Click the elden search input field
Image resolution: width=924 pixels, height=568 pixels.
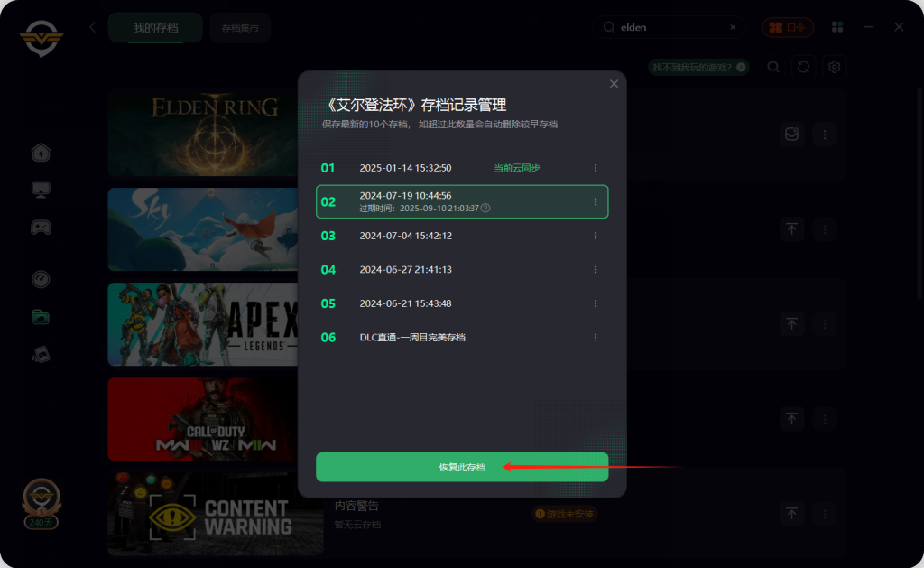point(669,27)
